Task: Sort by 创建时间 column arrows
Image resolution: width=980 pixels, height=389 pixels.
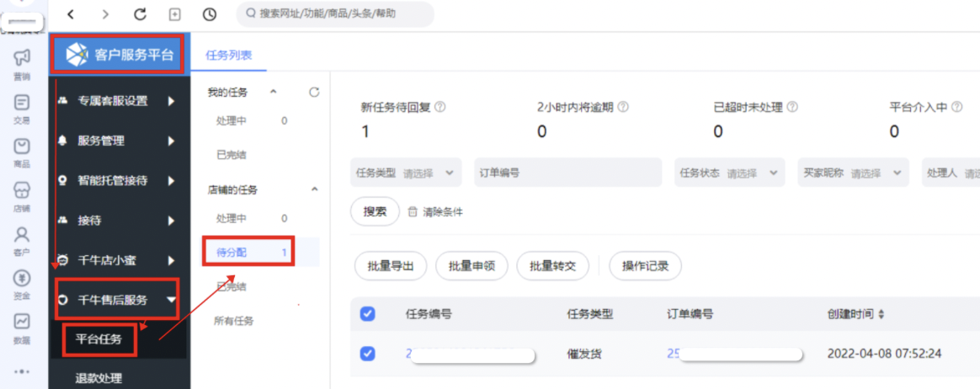Action: point(881,315)
